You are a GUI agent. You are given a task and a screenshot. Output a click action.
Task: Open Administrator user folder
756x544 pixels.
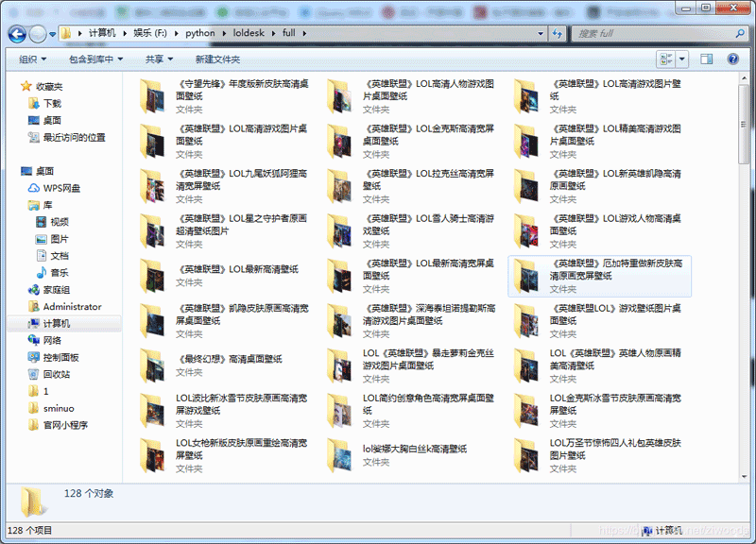(x=72, y=306)
